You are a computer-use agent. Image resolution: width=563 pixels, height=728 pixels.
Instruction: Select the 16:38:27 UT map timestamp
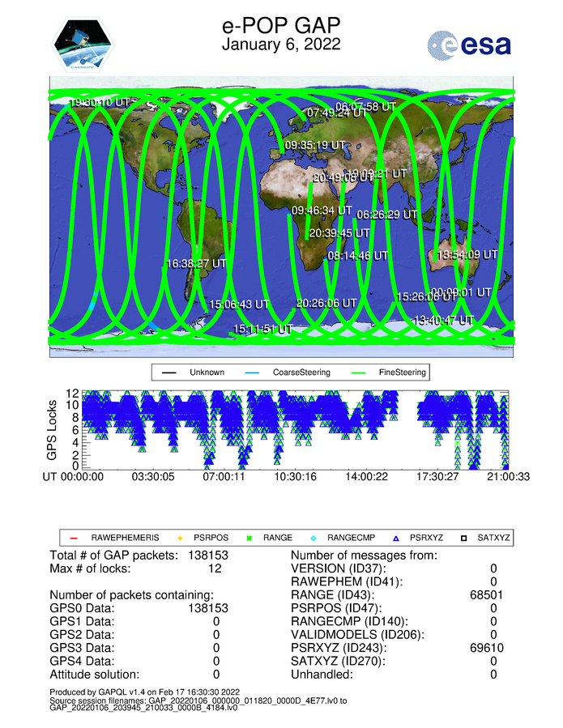[x=199, y=264]
